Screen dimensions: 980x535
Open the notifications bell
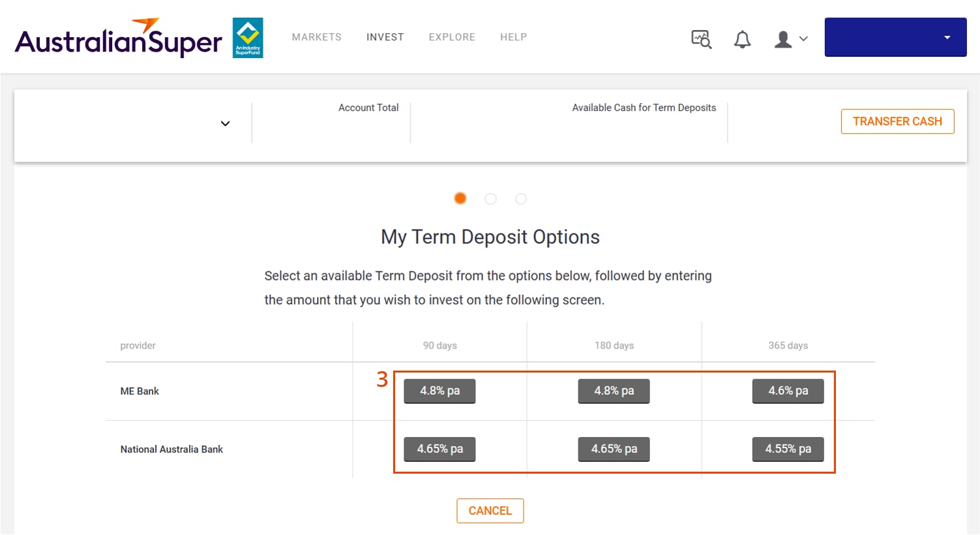point(742,39)
